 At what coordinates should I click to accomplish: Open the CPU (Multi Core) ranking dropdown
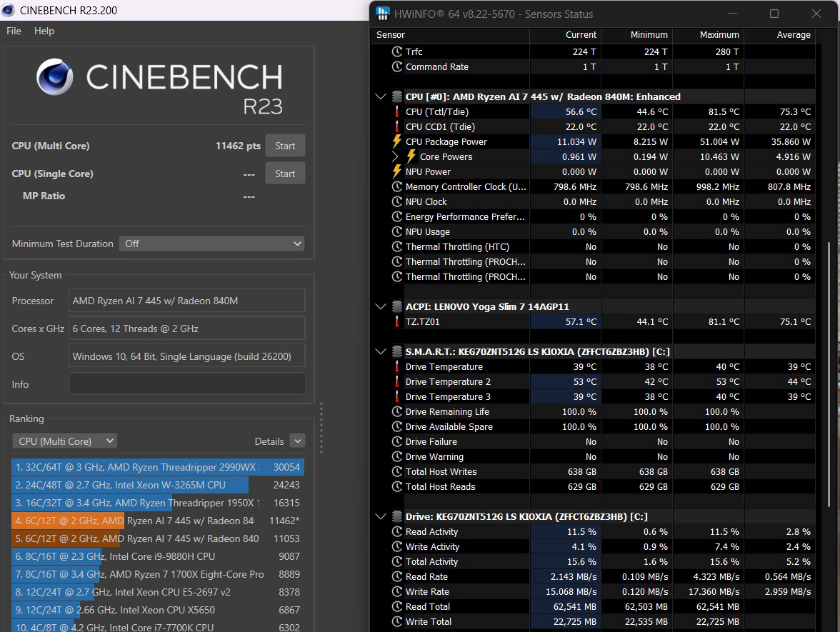click(65, 441)
